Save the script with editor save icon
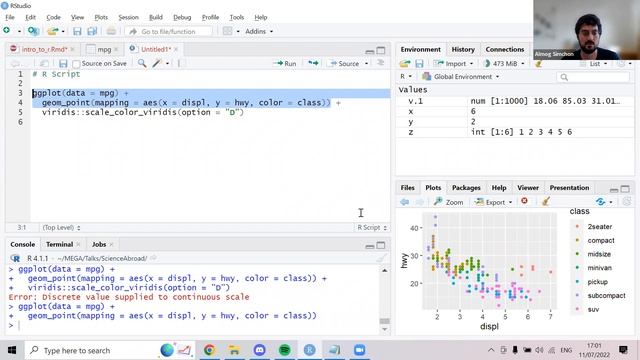Screen dimensions: 640x360 point(63,64)
